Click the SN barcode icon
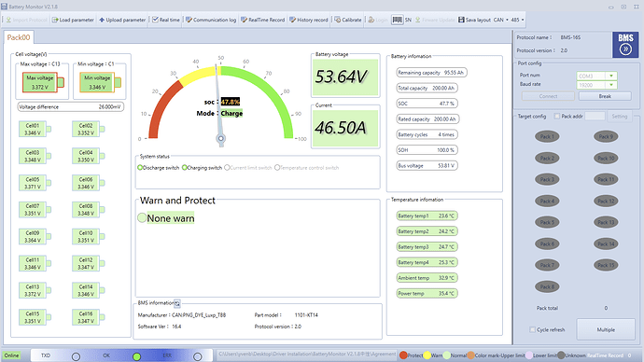The image size is (644, 362). (398, 20)
